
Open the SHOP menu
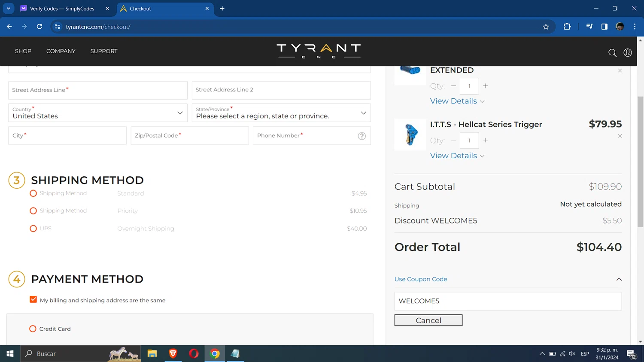[23, 51]
